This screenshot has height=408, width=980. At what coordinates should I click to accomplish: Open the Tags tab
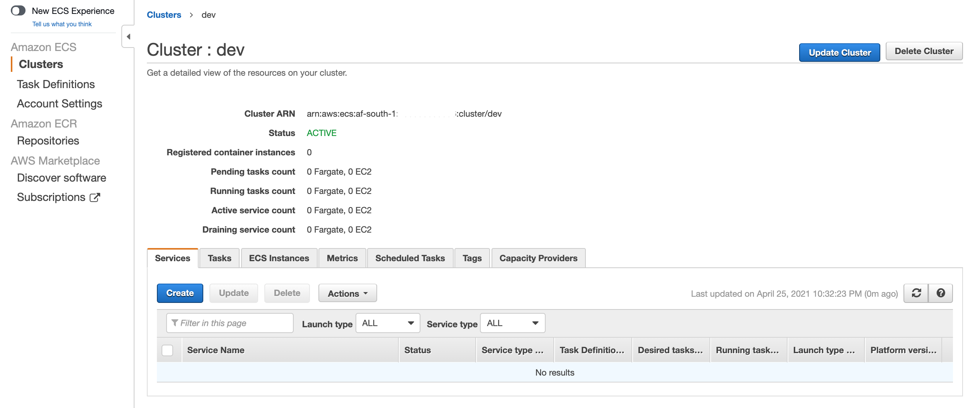(x=472, y=258)
